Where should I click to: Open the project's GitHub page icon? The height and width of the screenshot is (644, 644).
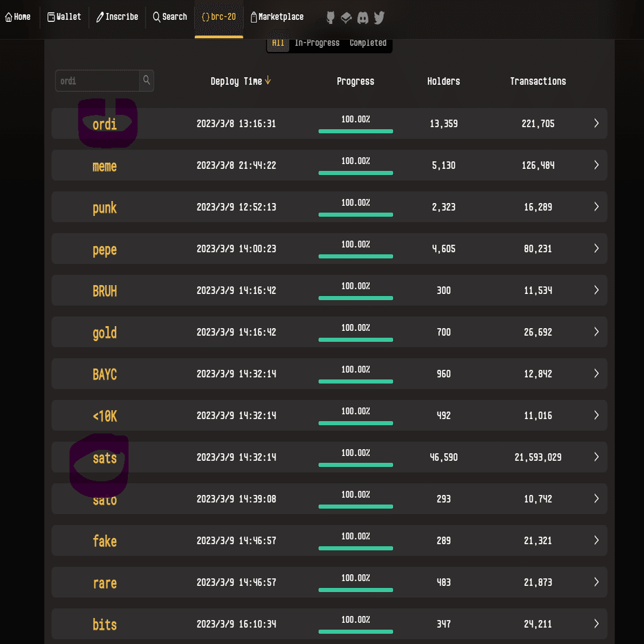[x=330, y=18]
